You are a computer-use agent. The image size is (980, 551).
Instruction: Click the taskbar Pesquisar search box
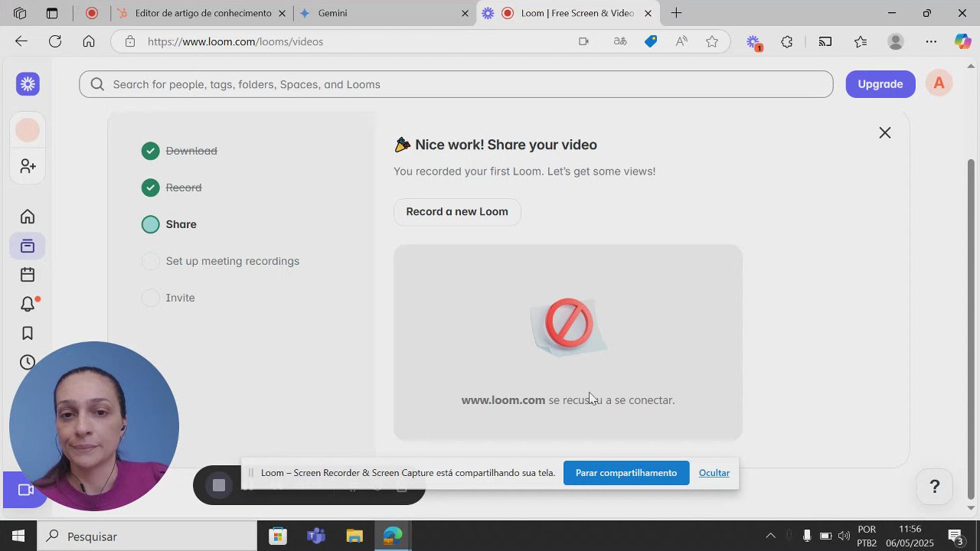pos(147,536)
